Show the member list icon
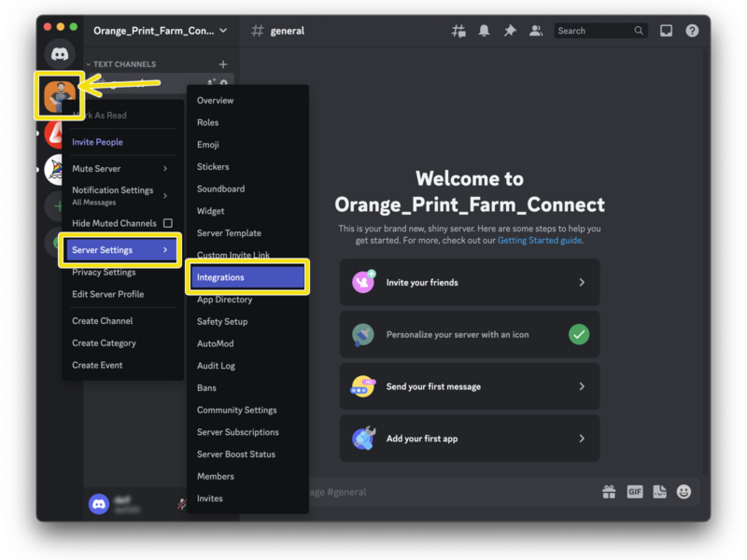This screenshot has width=747, height=560. pyautogui.click(x=535, y=30)
